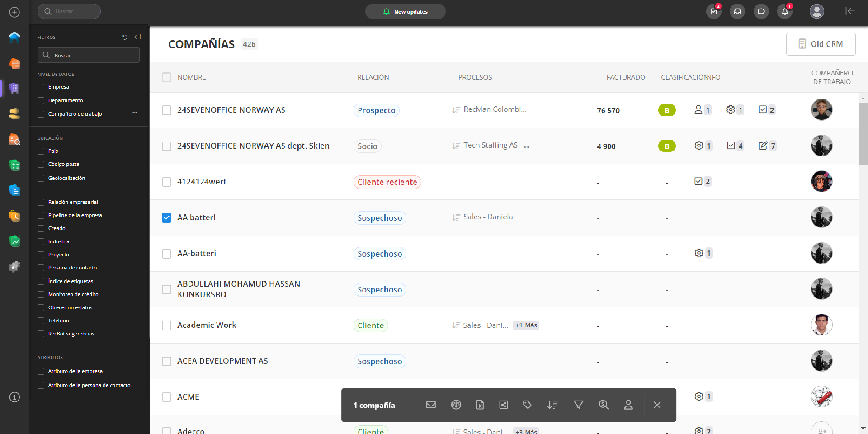The width and height of the screenshot is (868, 434).
Task: Click the tag icon in selection bar
Action: click(527, 405)
